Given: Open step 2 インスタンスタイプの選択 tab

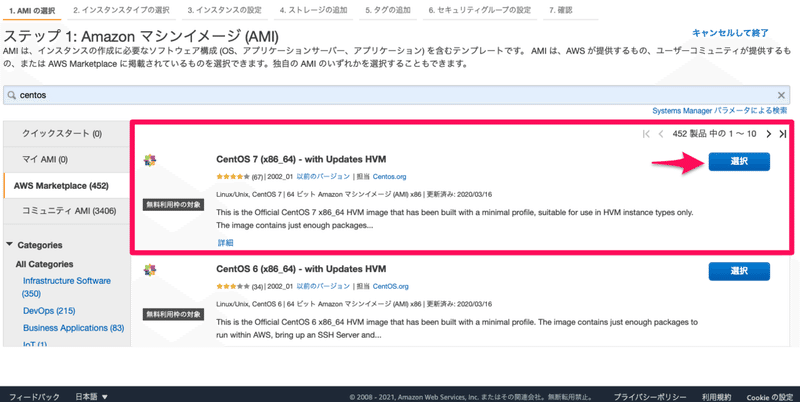Looking at the screenshot, I should [121, 10].
